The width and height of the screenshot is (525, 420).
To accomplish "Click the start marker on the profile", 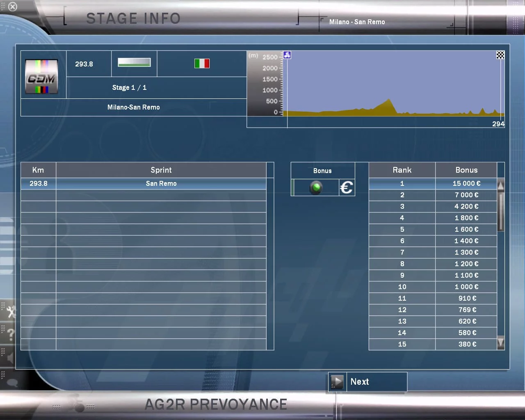I will coord(287,55).
